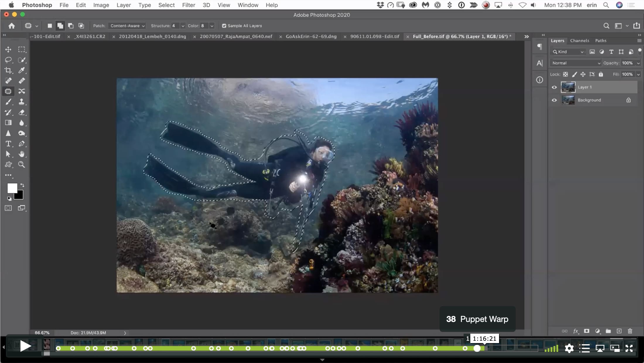Click the delete layer trash icon

630,331
